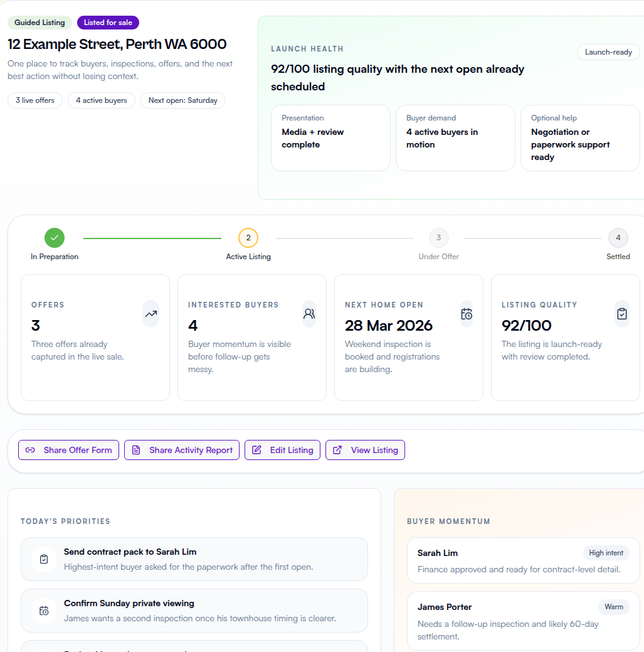Click the Warm tag on James Porter
644x652 pixels.
click(613, 607)
